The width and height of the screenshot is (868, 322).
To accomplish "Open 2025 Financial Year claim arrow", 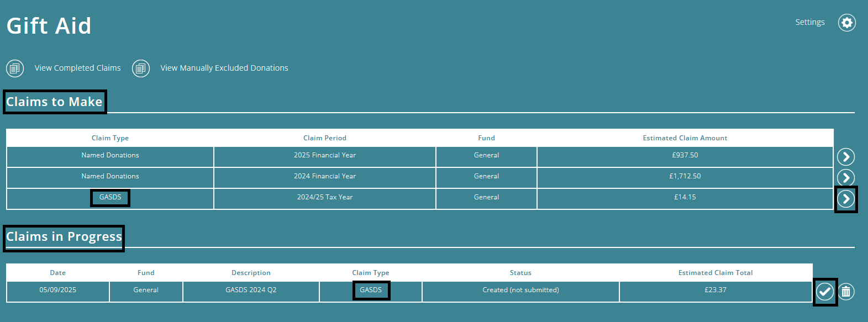I will point(846,157).
